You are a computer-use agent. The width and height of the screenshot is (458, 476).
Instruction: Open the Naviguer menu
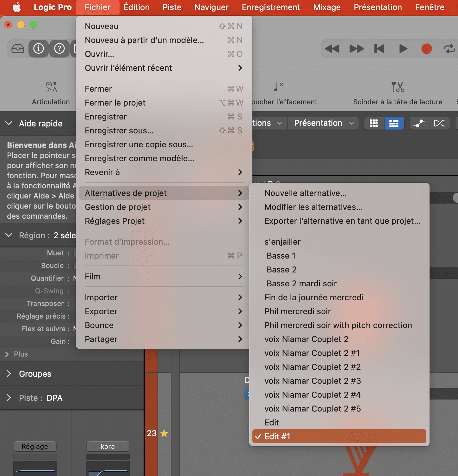pyautogui.click(x=211, y=7)
